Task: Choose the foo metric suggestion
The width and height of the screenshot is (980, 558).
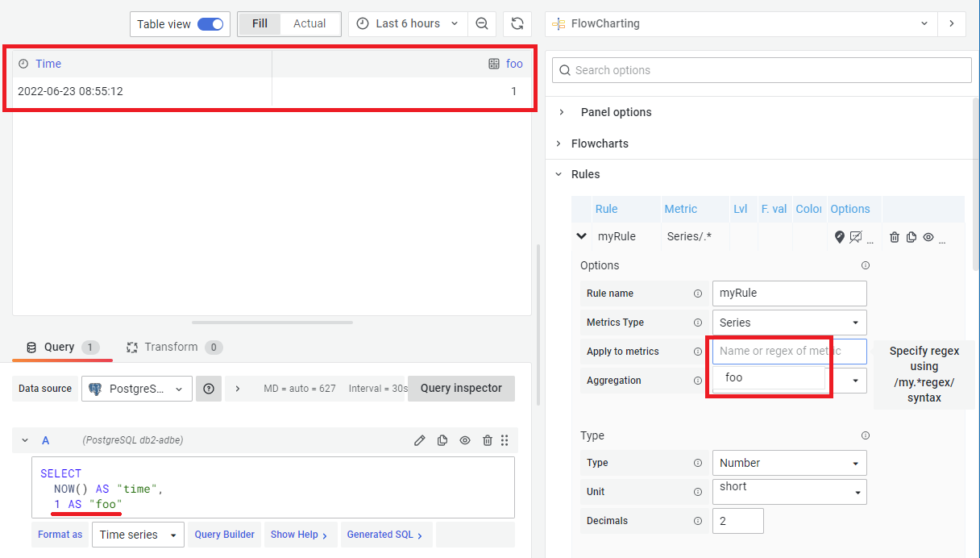Action: [x=770, y=377]
